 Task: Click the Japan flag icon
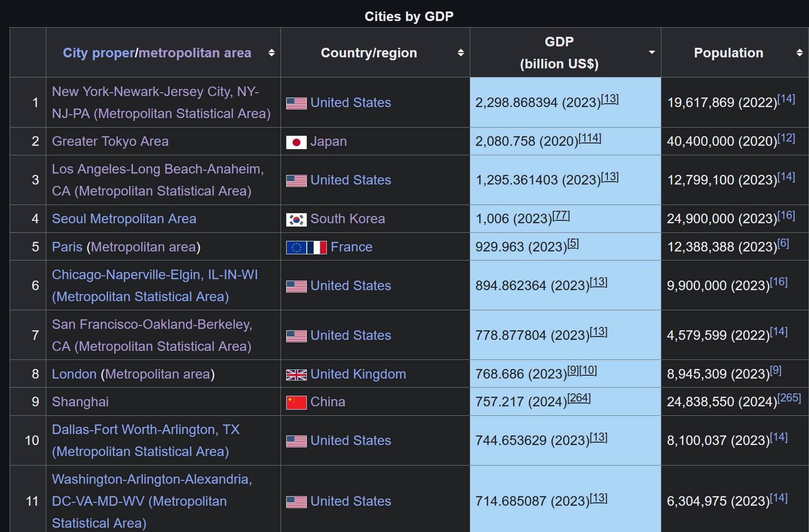pyautogui.click(x=296, y=142)
